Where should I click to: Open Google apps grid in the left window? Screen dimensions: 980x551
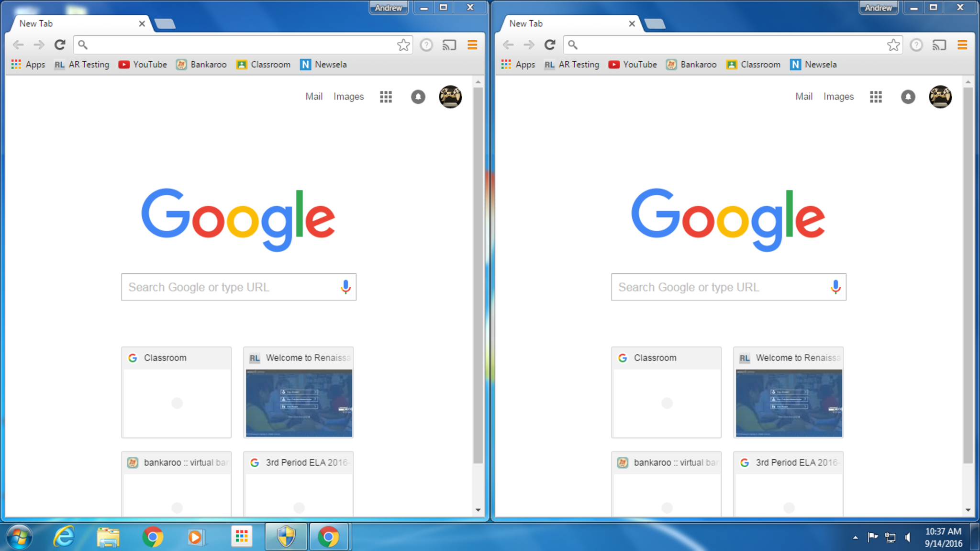click(x=386, y=97)
